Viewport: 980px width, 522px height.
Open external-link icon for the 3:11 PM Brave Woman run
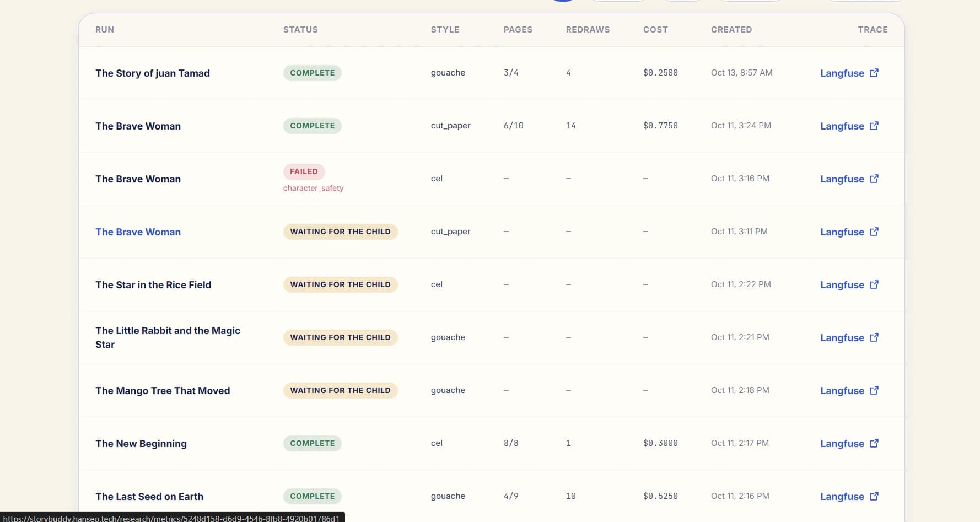874,232
